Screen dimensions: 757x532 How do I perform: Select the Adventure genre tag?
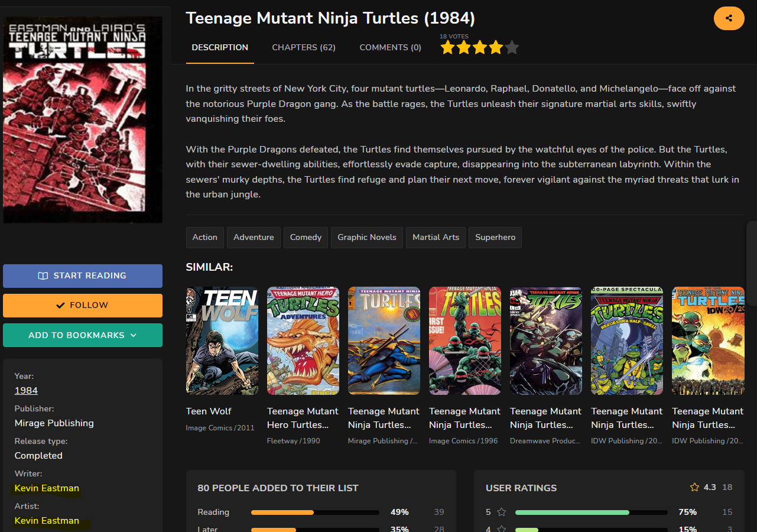[x=254, y=237]
